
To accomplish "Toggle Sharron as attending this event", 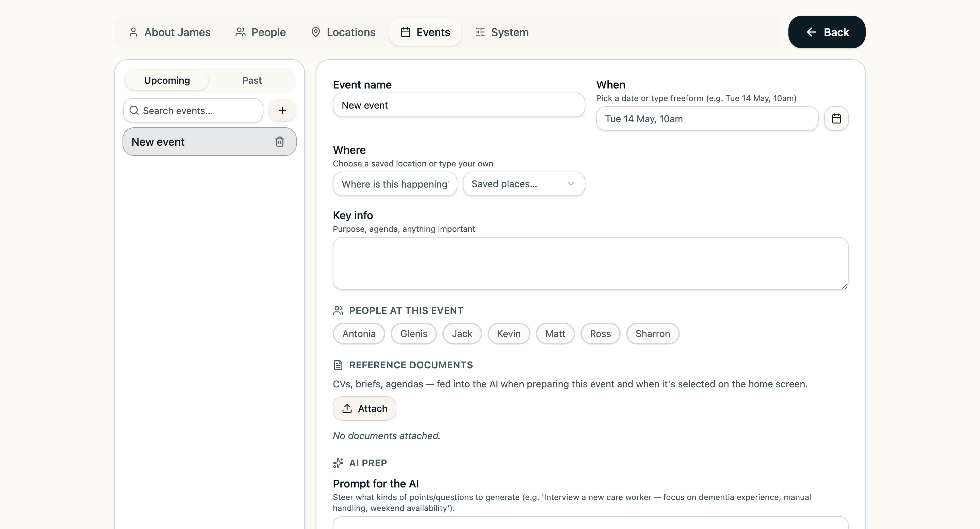I will pyautogui.click(x=652, y=334).
